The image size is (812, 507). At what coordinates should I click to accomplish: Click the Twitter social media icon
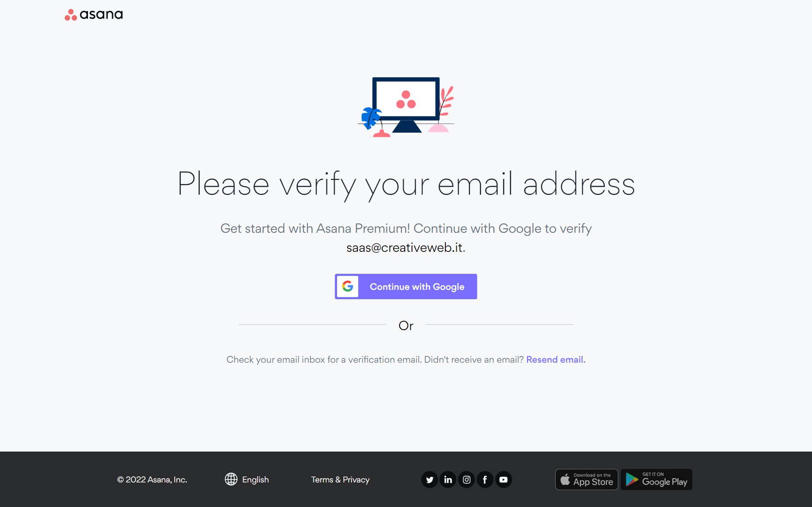(430, 479)
